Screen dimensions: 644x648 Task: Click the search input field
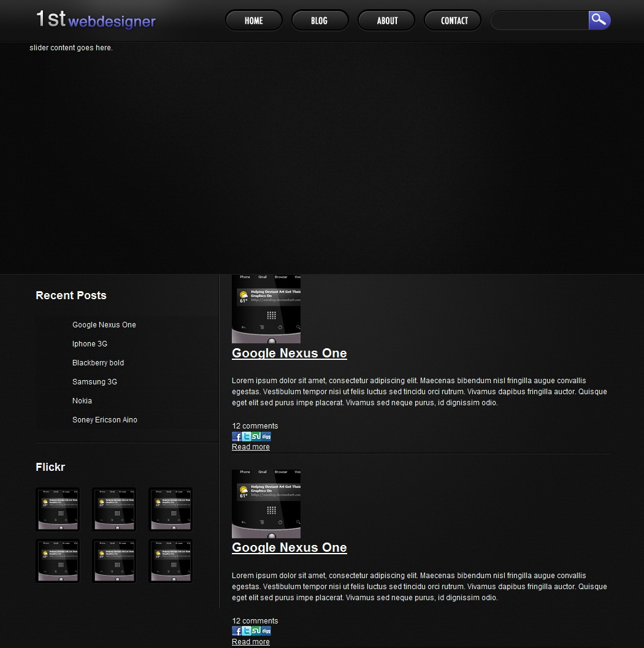click(x=540, y=20)
